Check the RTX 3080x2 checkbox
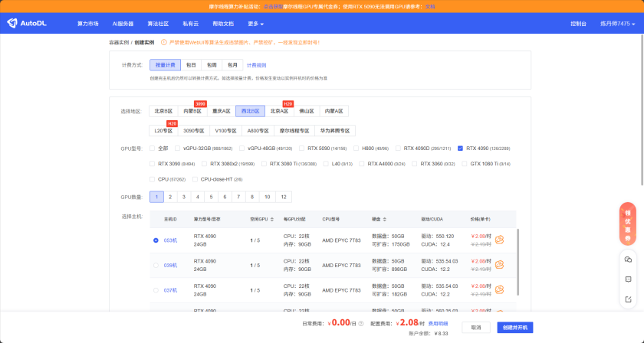644x343 pixels. pyautogui.click(x=204, y=164)
